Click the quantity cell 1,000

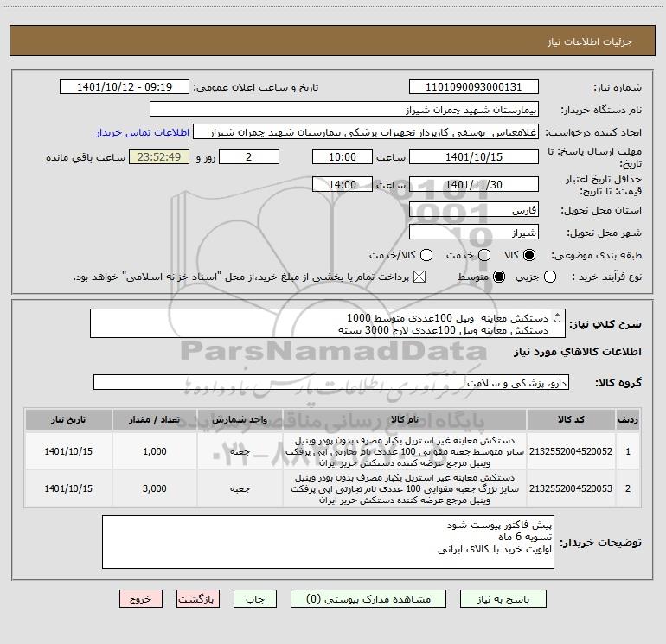pos(155,451)
